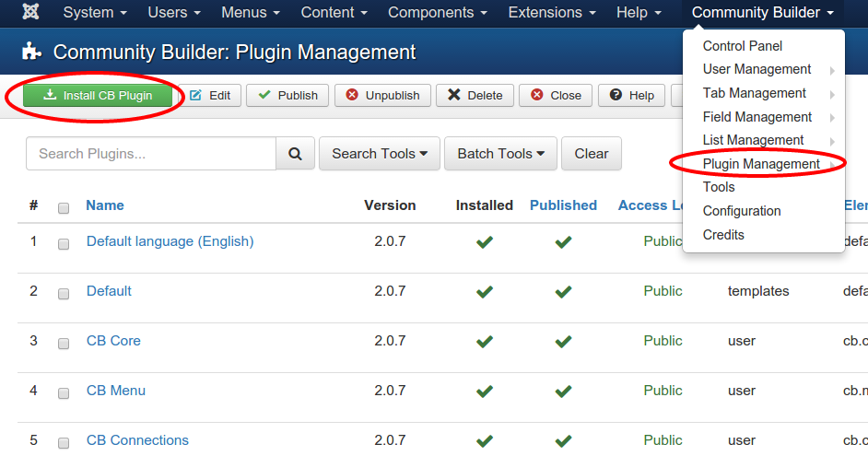Screen dimensions: 868x456
Task: Click the search magnifier icon button
Action: point(295,154)
